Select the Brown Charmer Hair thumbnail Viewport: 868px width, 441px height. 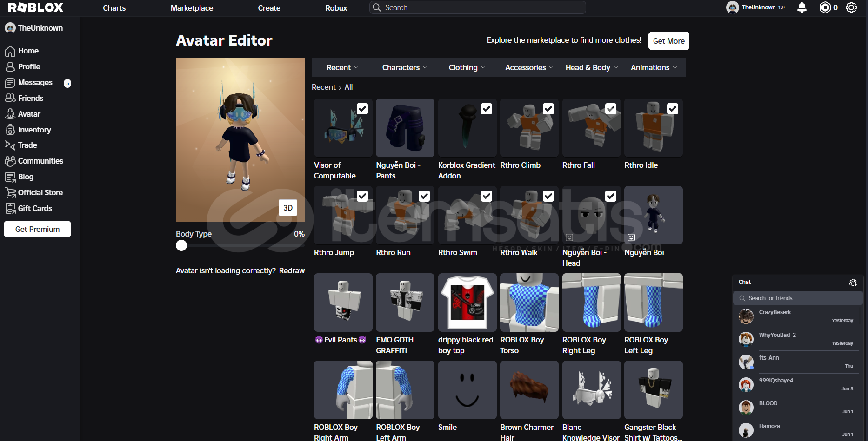pyautogui.click(x=529, y=390)
